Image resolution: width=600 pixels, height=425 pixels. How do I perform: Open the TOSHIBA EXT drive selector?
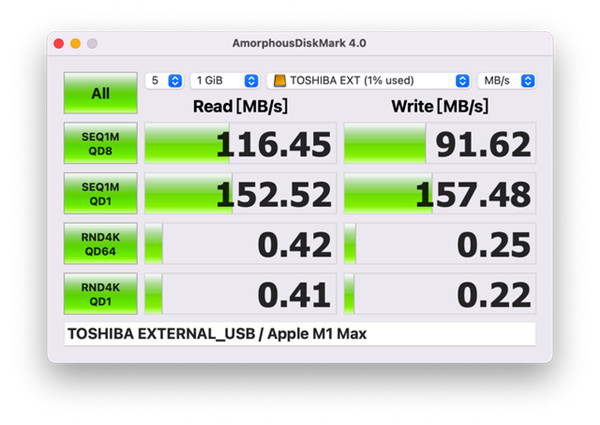pos(370,81)
